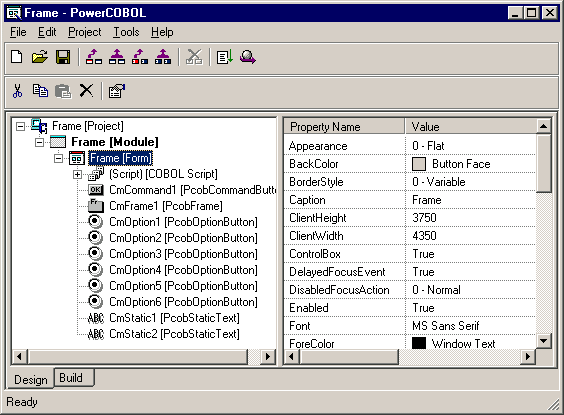
Task: Copy using the double-page icon
Action: (40, 91)
